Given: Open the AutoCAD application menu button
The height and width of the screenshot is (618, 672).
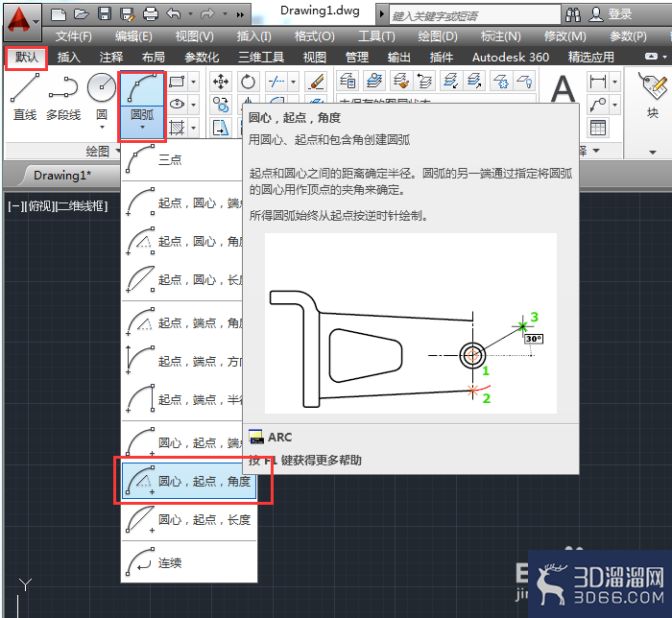Looking at the screenshot, I should [x=23, y=21].
